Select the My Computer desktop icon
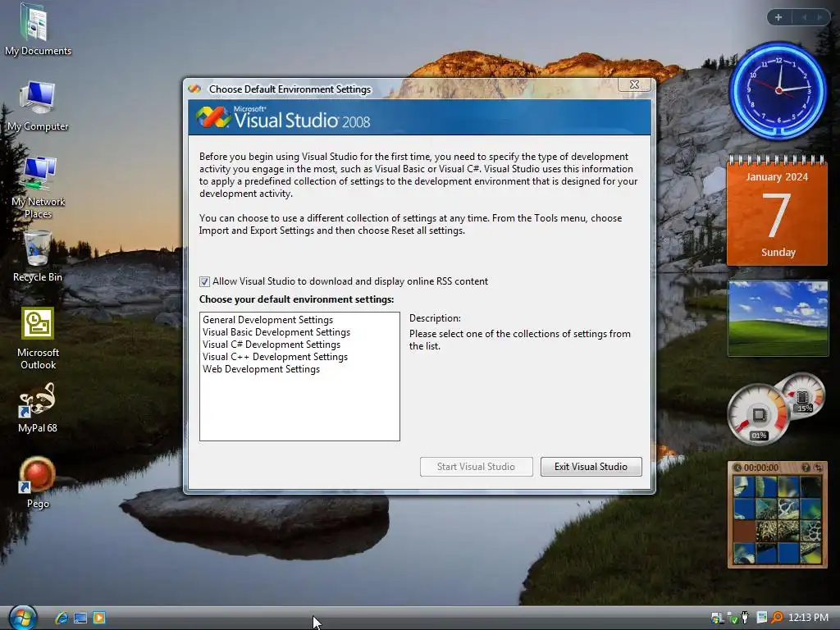This screenshot has width=840, height=630. (38, 105)
